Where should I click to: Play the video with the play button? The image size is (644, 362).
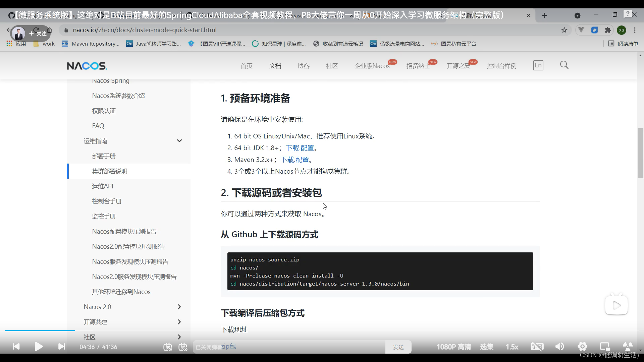point(39,347)
